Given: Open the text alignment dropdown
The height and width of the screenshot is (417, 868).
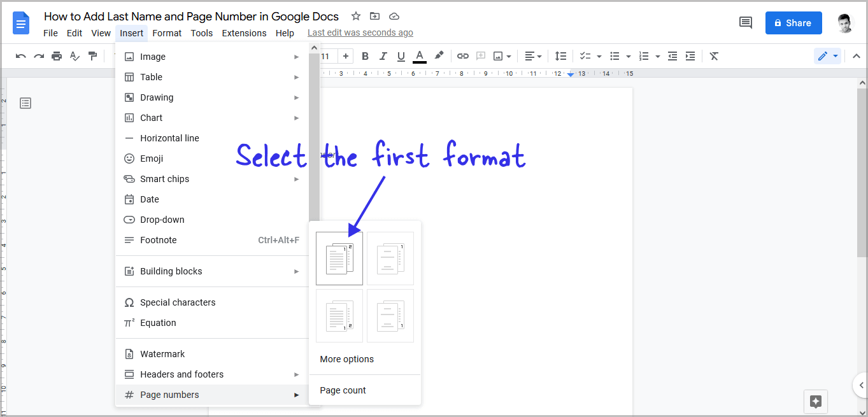Looking at the screenshot, I should point(533,56).
